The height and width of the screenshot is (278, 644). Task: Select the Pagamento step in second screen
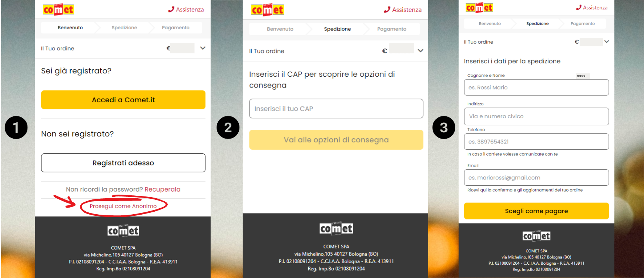pos(392,29)
